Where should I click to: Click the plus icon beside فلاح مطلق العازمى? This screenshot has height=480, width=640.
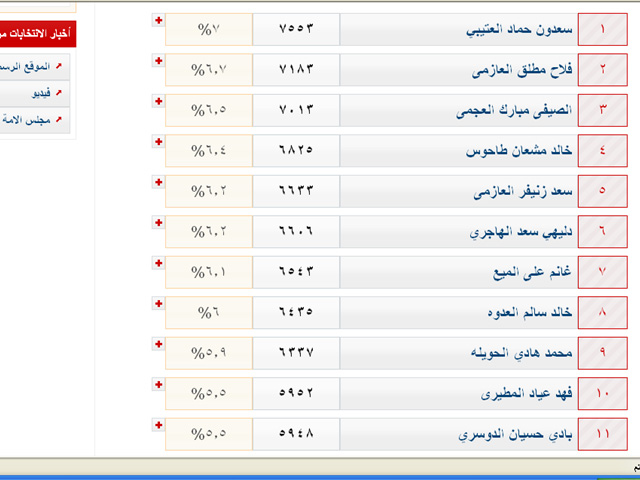coord(157,61)
